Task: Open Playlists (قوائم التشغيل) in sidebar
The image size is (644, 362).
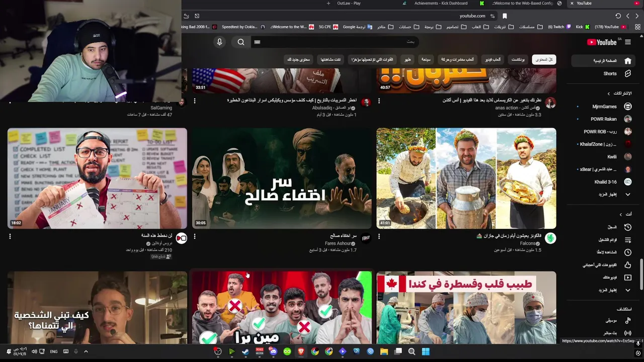Action: [604, 240]
